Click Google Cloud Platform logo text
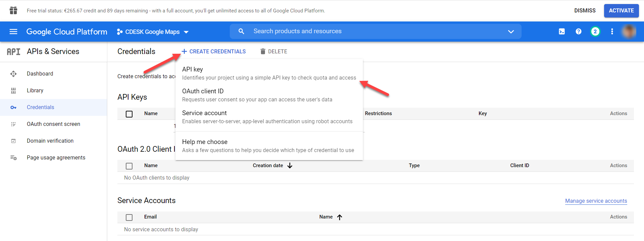The height and width of the screenshot is (241, 644). (x=67, y=32)
